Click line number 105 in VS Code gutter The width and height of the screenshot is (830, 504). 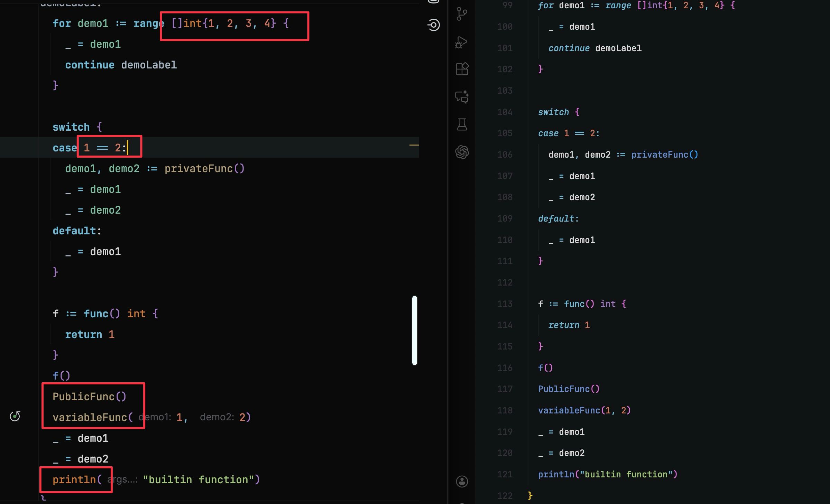(x=505, y=133)
